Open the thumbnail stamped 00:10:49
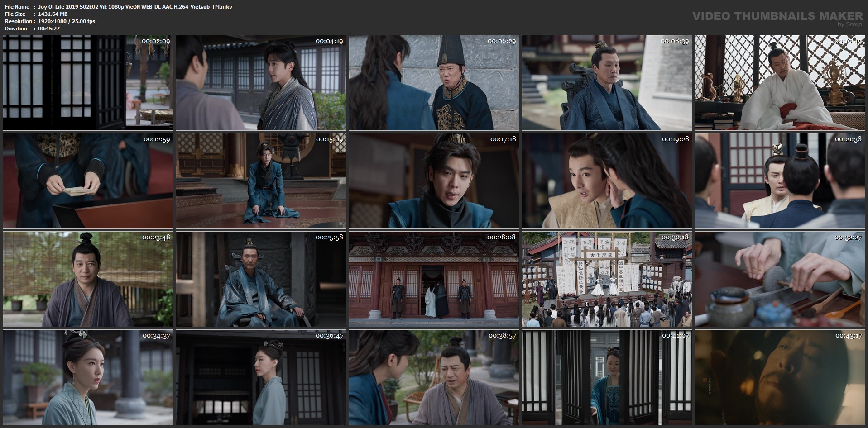This screenshot has width=868, height=428. pyautogui.click(x=780, y=83)
